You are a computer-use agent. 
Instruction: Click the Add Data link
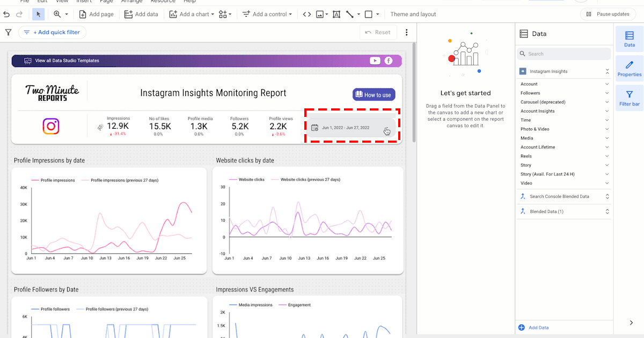pyautogui.click(x=538, y=327)
